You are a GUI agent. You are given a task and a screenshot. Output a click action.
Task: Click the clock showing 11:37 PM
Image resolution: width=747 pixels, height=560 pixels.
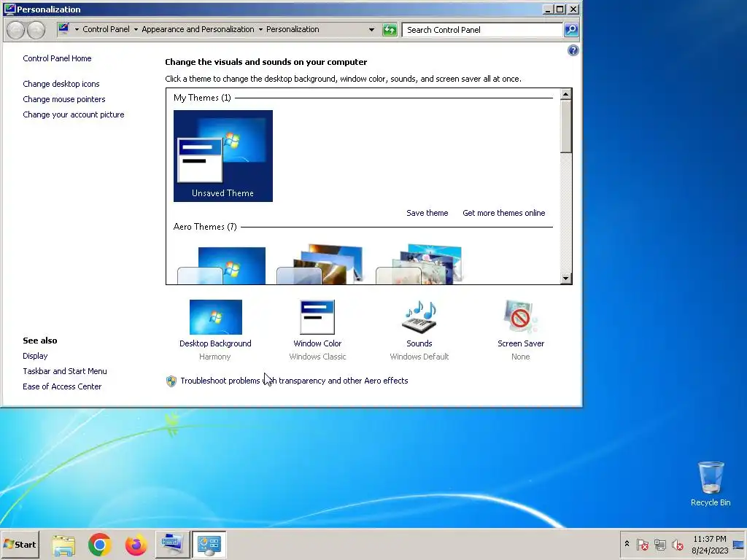tap(710, 539)
